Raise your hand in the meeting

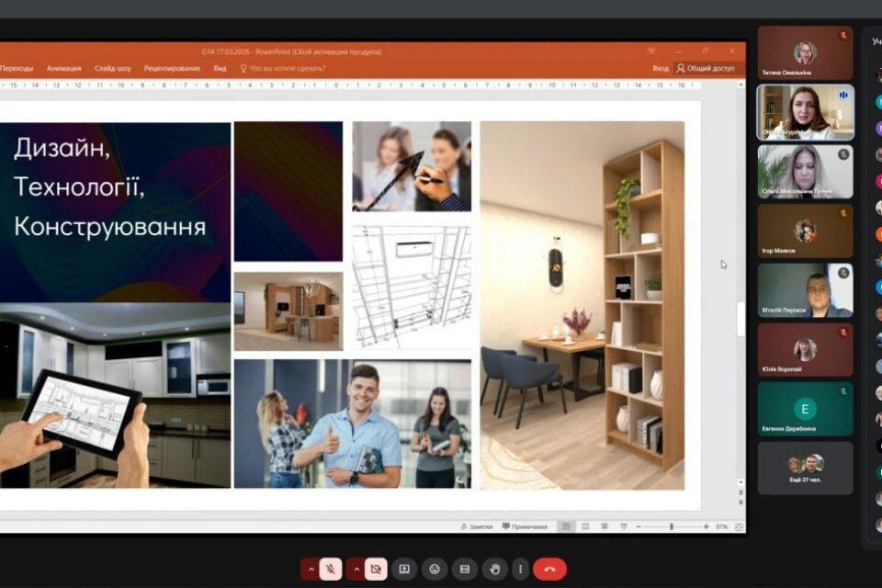pyautogui.click(x=495, y=570)
